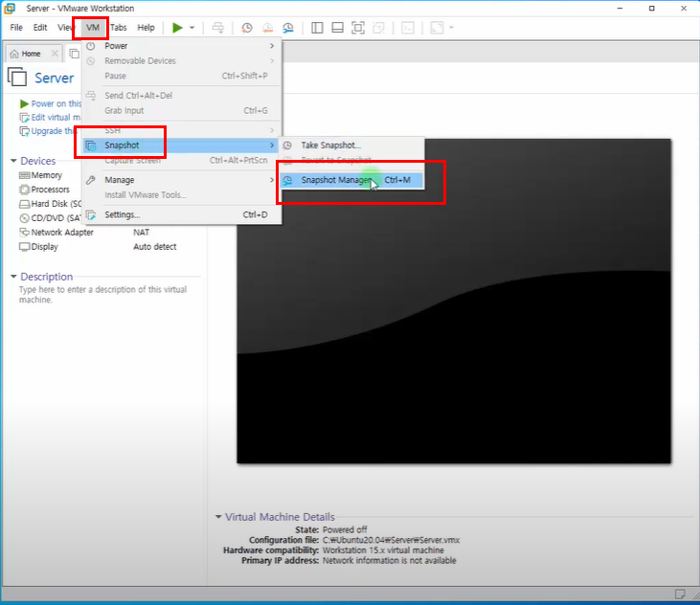
Task: Open the stretch guest dropdown arrow
Action: [x=451, y=28]
